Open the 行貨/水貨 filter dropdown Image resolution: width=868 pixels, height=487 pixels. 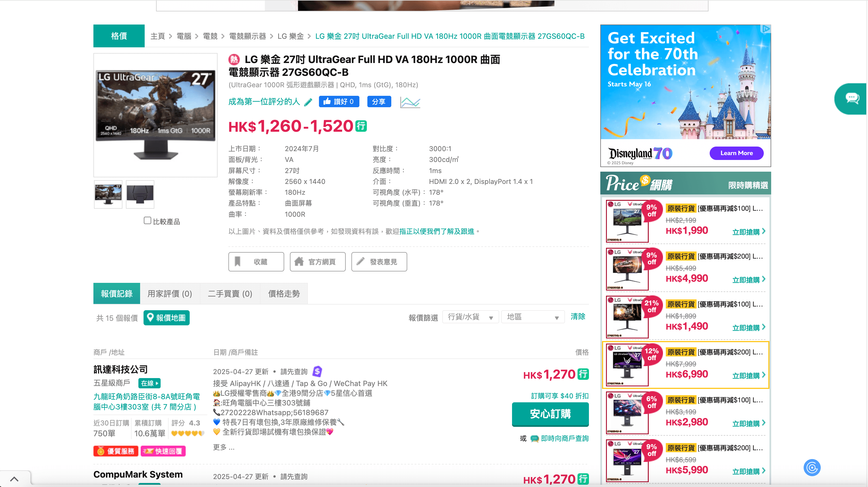[x=470, y=317]
